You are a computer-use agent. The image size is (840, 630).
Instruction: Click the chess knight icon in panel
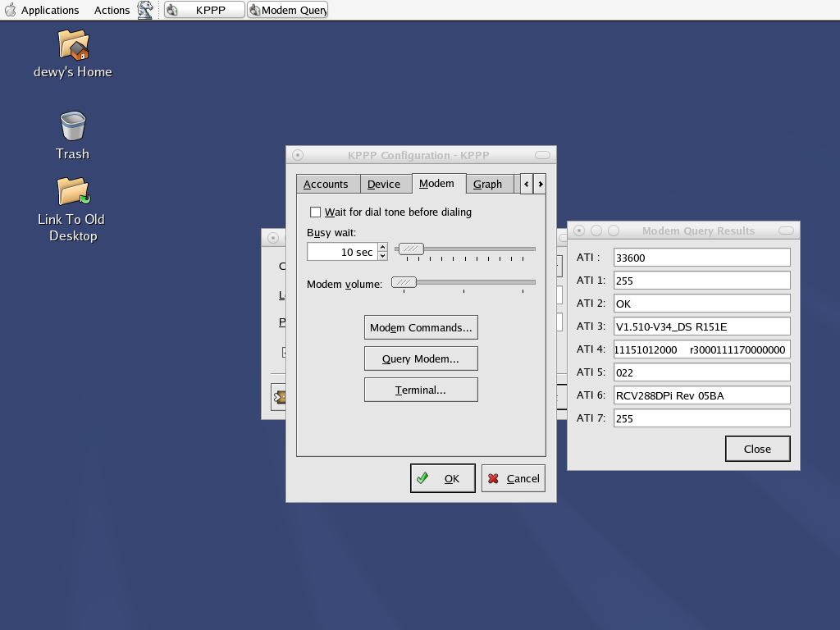click(145, 10)
